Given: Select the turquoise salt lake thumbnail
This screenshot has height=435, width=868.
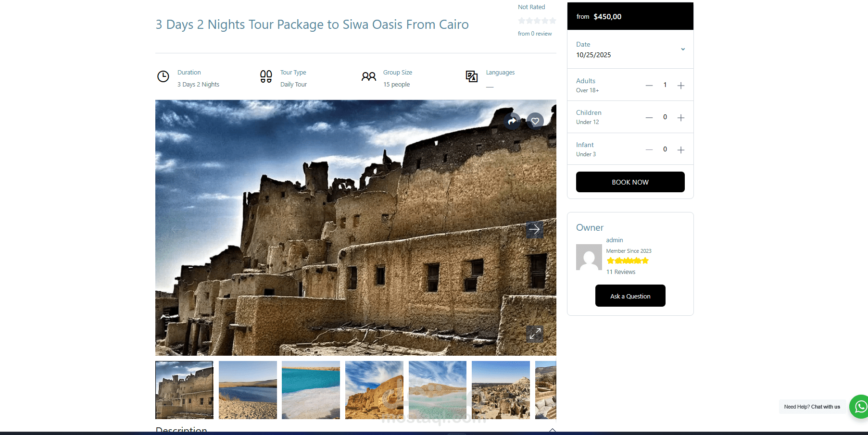Looking at the screenshot, I should pos(311,390).
